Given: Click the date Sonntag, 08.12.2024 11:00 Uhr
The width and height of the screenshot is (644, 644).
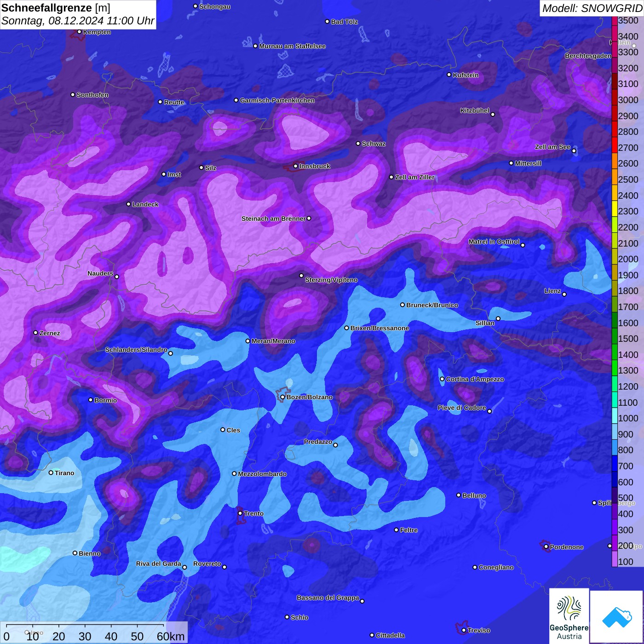Looking at the screenshot, I should pyautogui.click(x=78, y=21).
